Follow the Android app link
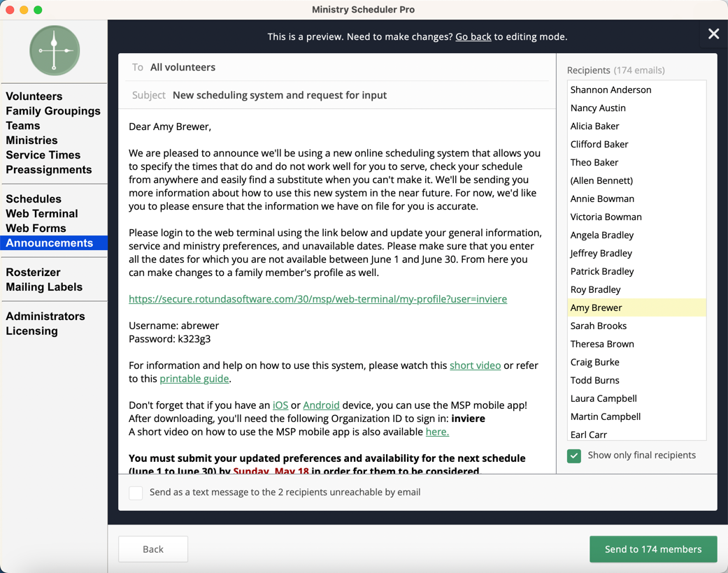Screen dimensions: 728x573 [321, 405]
